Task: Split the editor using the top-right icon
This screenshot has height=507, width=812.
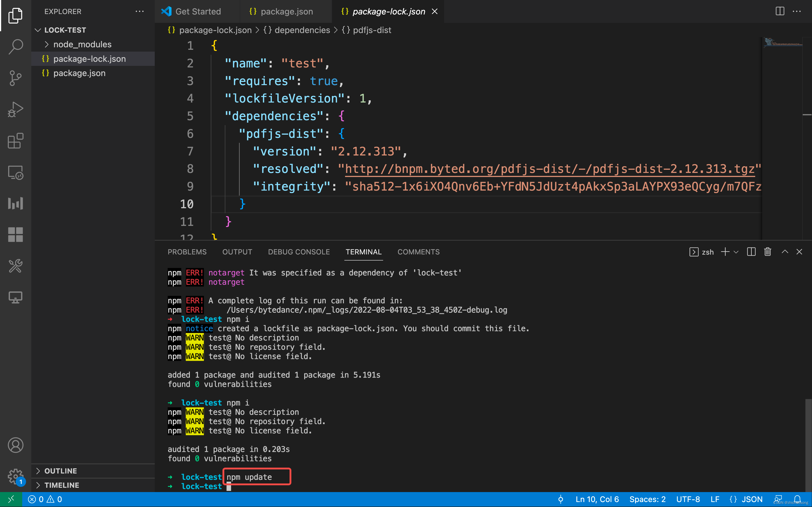Action: (x=780, y=11)
